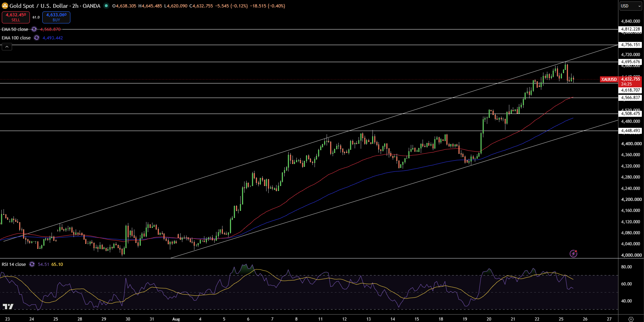
Task: Open chart settings hexagon icon at bottom right
Action: [x=631, y=319]
